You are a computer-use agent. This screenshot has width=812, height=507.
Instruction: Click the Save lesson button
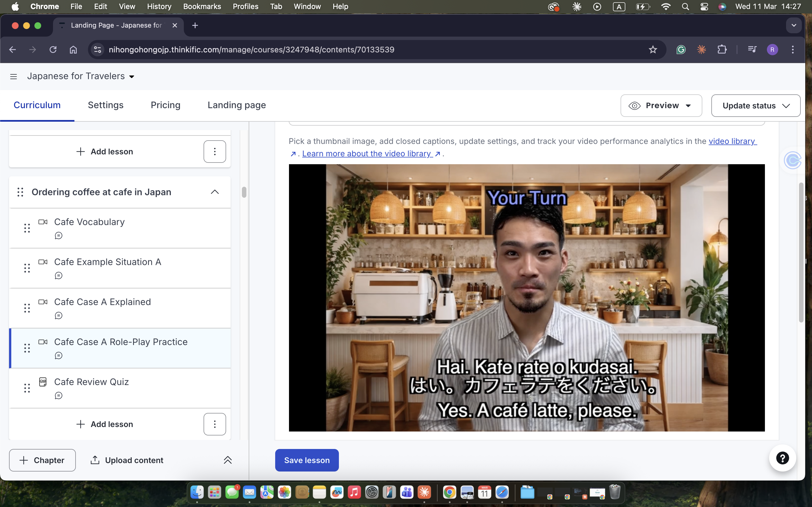point(306,460)
